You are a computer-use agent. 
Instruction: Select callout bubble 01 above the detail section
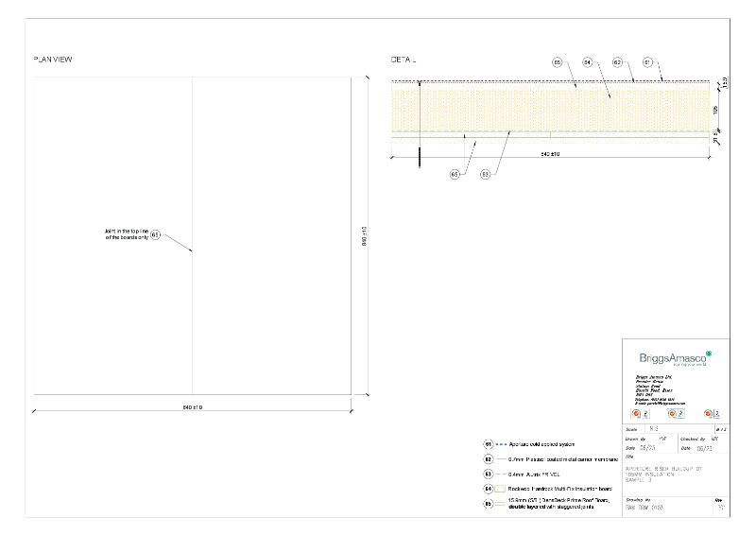pyautogui.click(x=647, y=62)
